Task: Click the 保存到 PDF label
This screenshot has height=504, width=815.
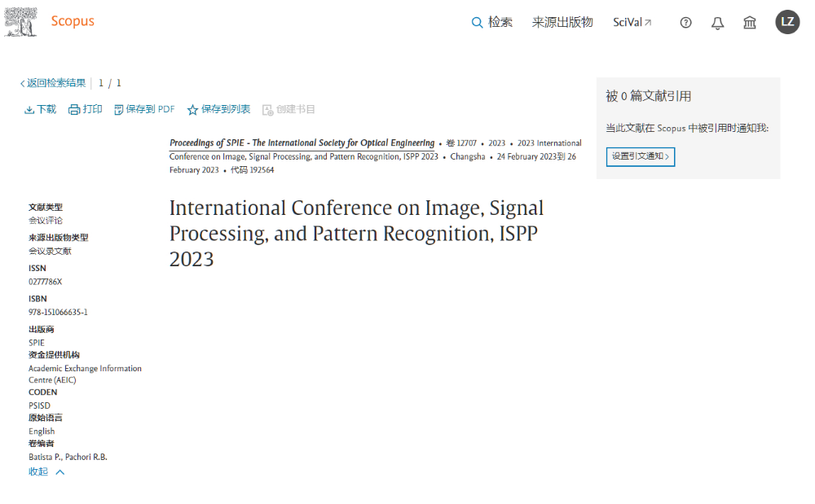Action: pos(150,110)
